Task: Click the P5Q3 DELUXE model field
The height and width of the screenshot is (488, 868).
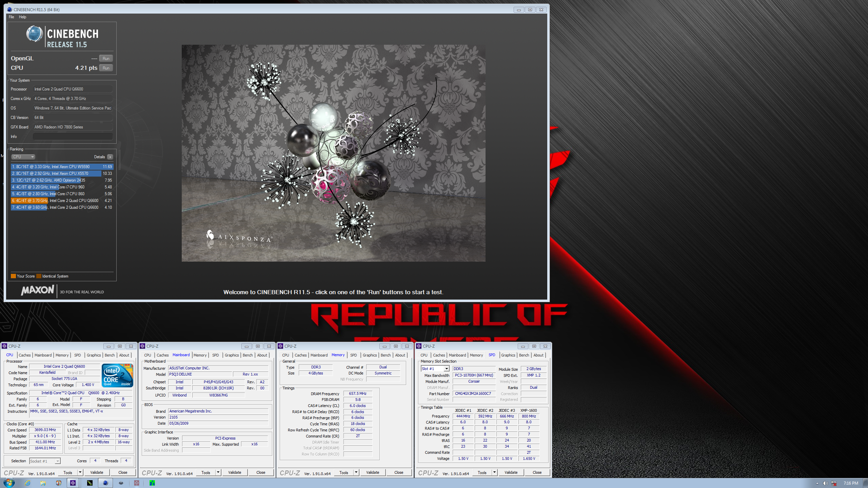Action: tap(200, 374)
